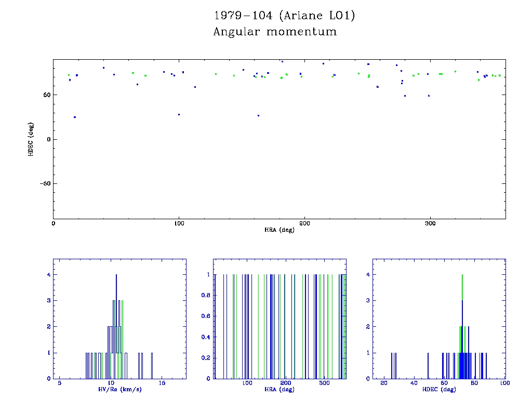Click the '300' x-axis tick of the middle HRA histogram
This screenshot has width=532, height=399.
324,383
